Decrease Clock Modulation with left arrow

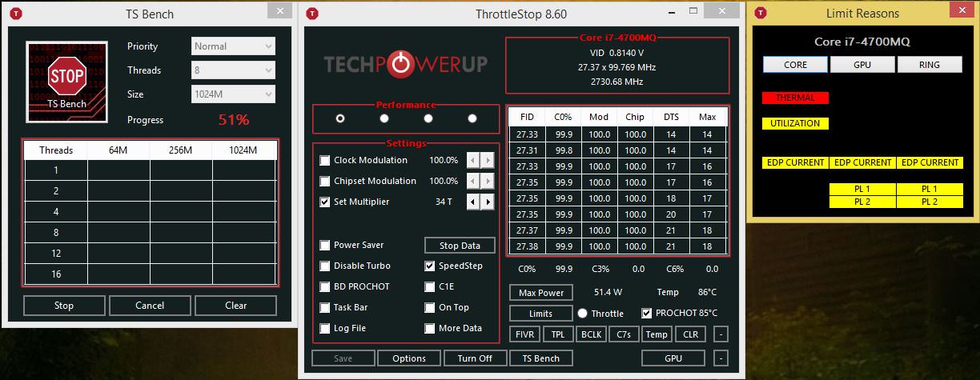(473, 160)
